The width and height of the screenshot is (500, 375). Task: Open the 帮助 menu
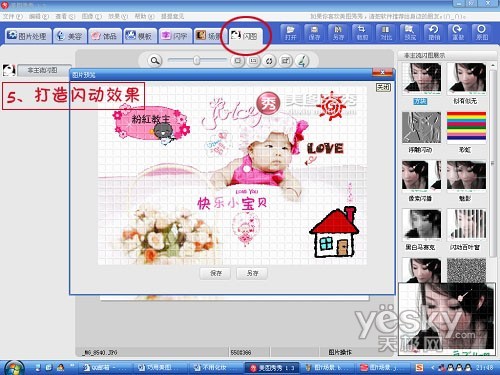tap(145, 16)
